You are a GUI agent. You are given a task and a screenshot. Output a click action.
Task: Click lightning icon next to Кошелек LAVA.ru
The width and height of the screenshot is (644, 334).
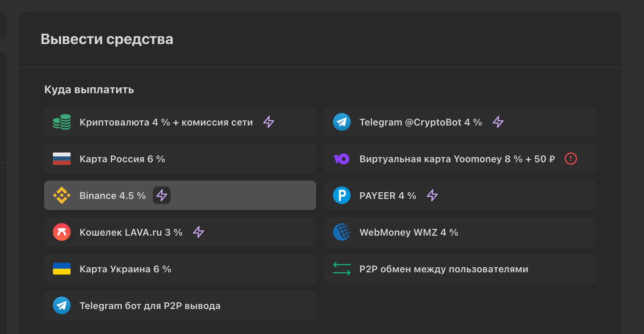pyautogui.click(x=198, y=232)
